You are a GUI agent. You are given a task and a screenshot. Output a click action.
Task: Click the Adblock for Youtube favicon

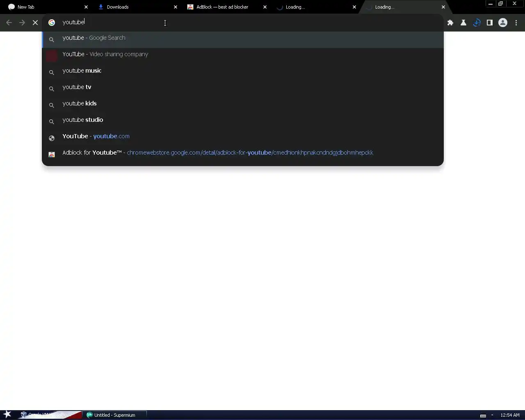(x=52, y=155)
